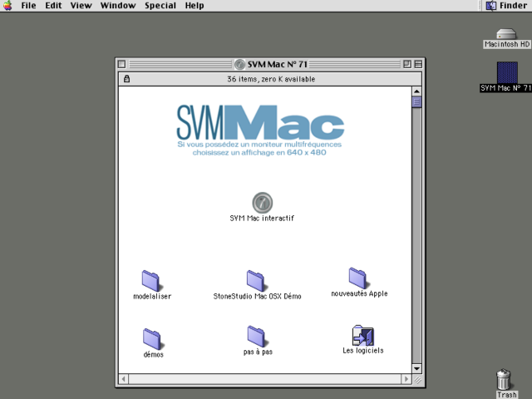Open the File menu
The height and width of the screenshot is (399, 532).
click(28, 6)
